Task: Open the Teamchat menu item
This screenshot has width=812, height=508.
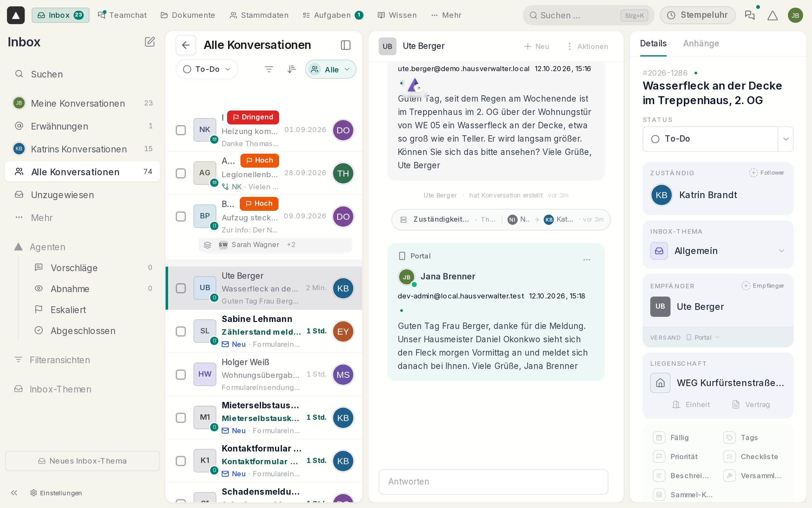Action: click(x=122, y=15)
